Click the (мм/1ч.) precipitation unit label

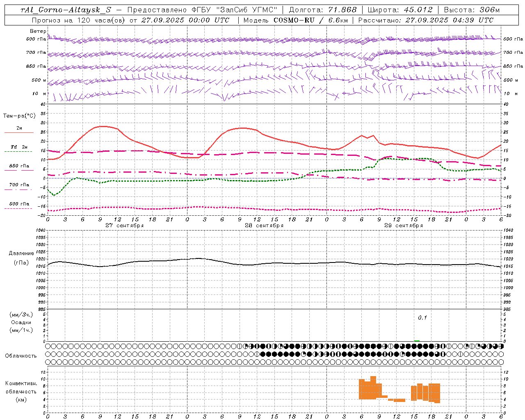point(21,330)
